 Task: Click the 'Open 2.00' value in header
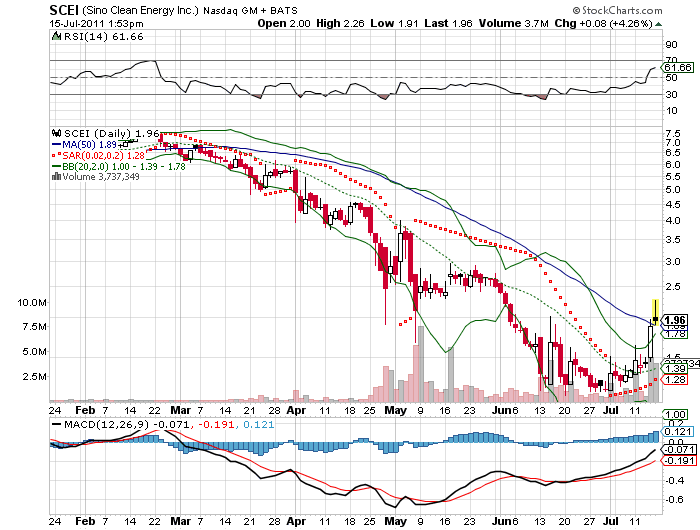point(284,23)
